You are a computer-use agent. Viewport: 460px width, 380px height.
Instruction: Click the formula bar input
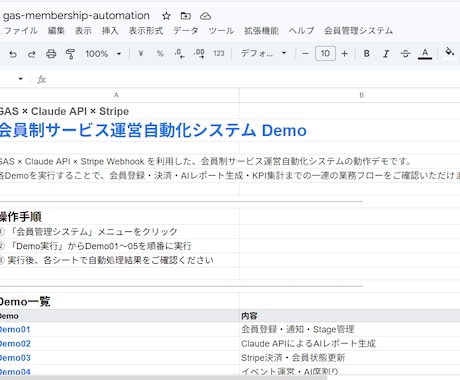tap(253, 79)
